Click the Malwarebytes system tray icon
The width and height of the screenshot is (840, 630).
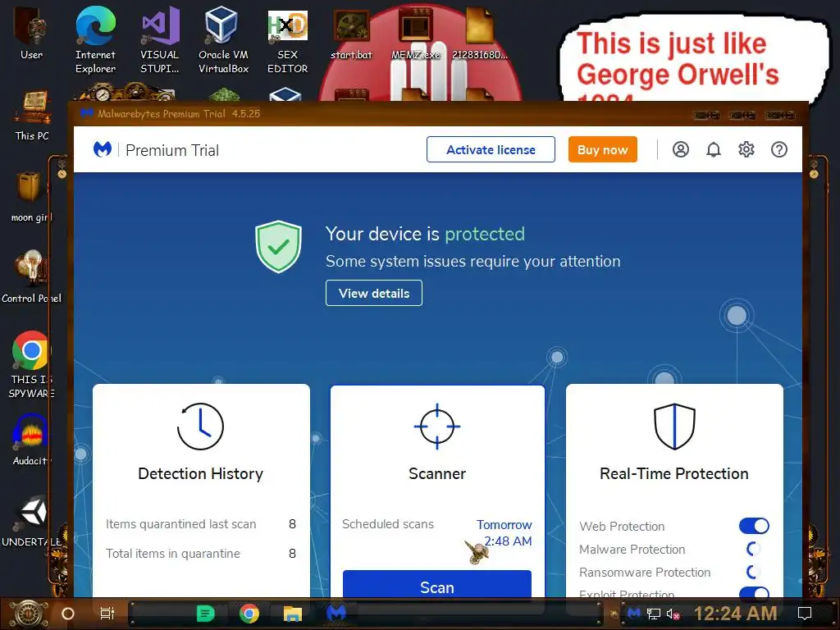634,613
